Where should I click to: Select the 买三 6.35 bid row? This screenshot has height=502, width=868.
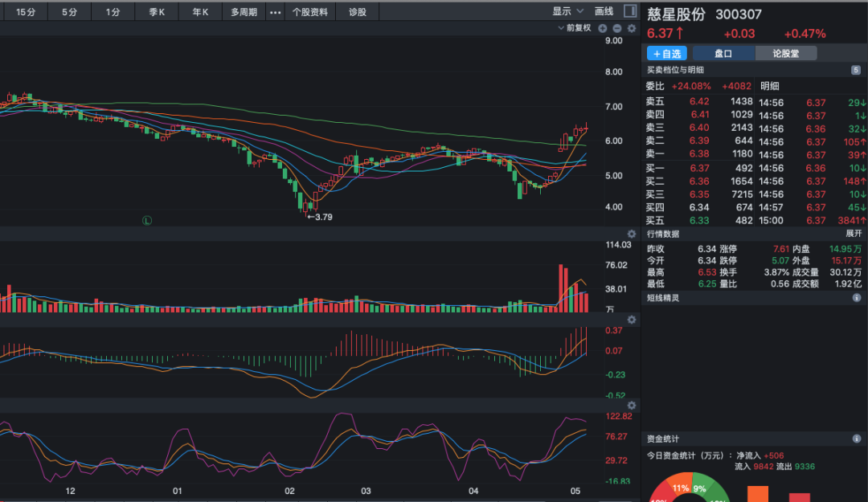point(699,194)
